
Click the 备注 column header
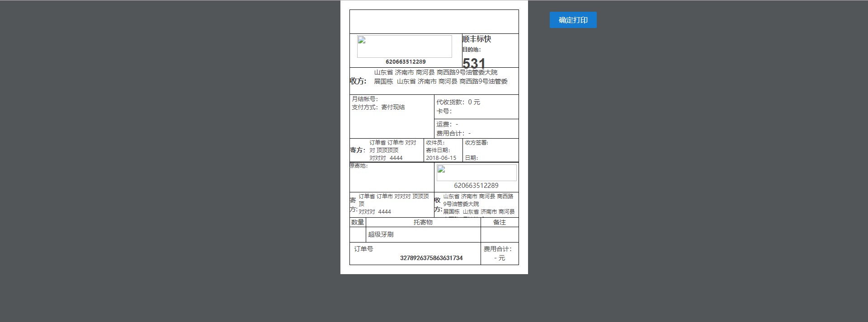click(500, 222)
